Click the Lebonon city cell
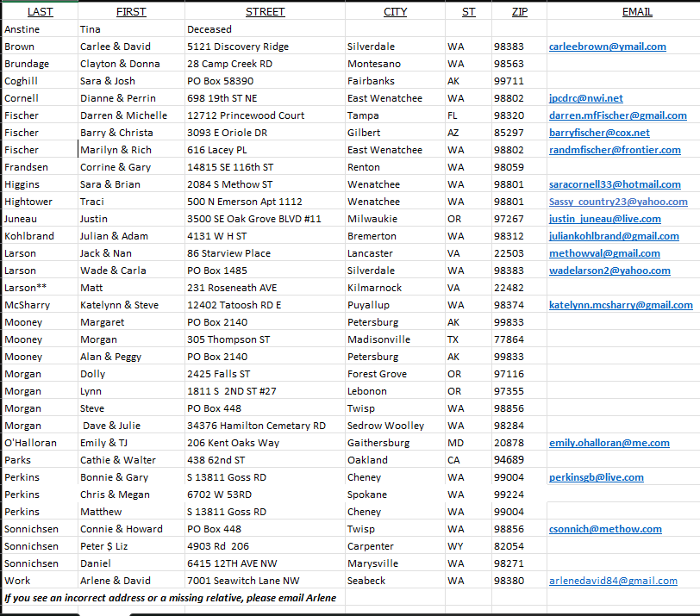700x616 pixels. click(x=395, y=392)
